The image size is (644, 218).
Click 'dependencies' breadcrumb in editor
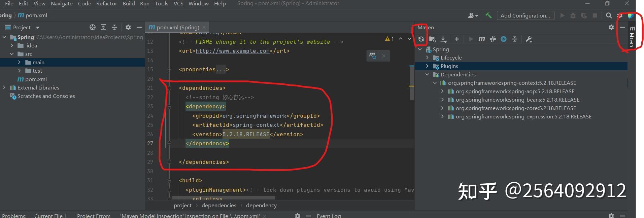point(219,205)
